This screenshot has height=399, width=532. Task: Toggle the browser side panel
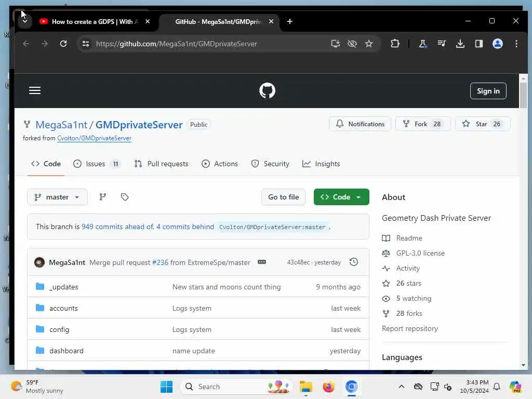[x=478, y=44]
